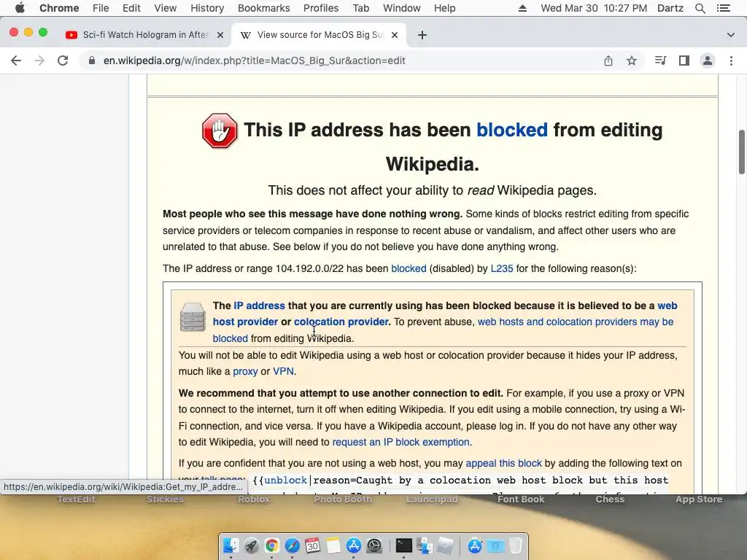The height and width of the screenshot is (560, 747).
Task: Reload the Wikipedia page
Action: tap(63, 61)
